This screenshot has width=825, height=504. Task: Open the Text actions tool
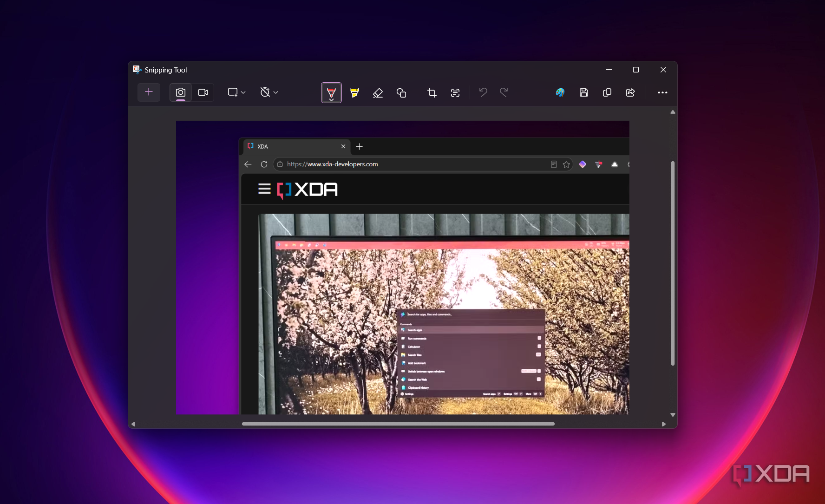point(455,93)
